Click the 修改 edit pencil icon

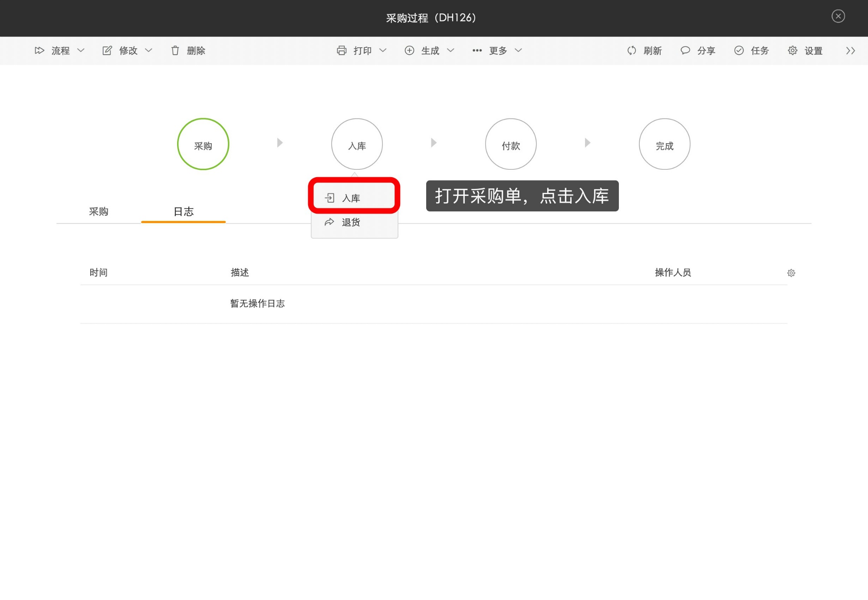coord(107,50)
